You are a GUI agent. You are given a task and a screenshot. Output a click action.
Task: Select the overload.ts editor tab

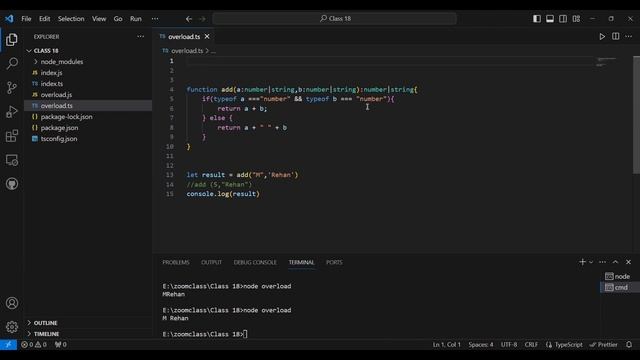coord(184,37)
